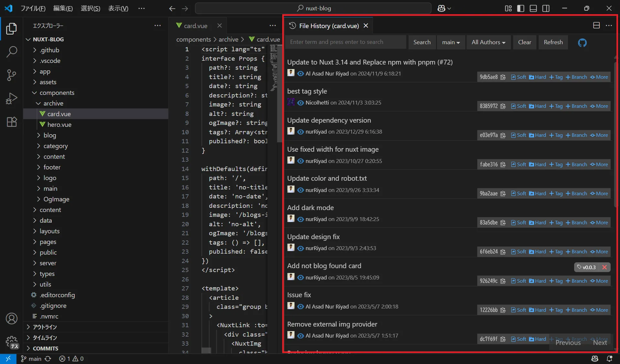Copy commit hash 8385972 to clipboard

pyautogui.click(x=503, y=106)
